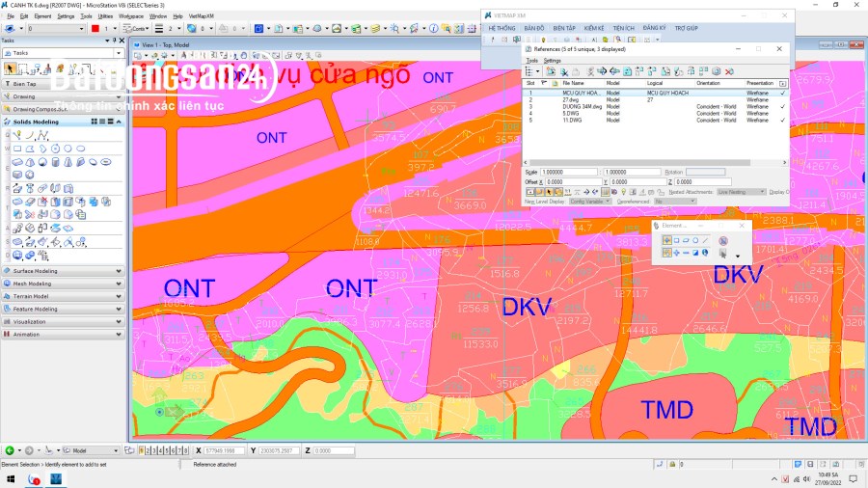
Task: Click the Attach Reference icon
Action: [x=551, y=71]
